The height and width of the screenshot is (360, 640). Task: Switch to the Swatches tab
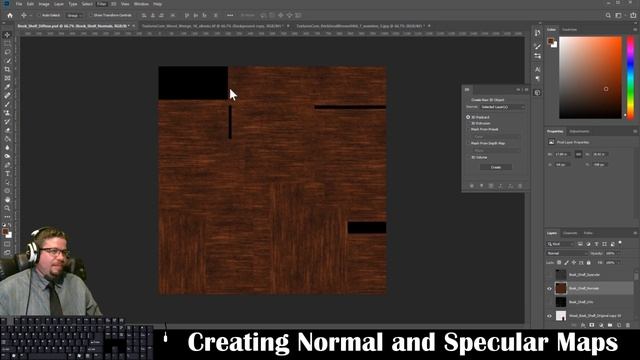tap(569, 30)
